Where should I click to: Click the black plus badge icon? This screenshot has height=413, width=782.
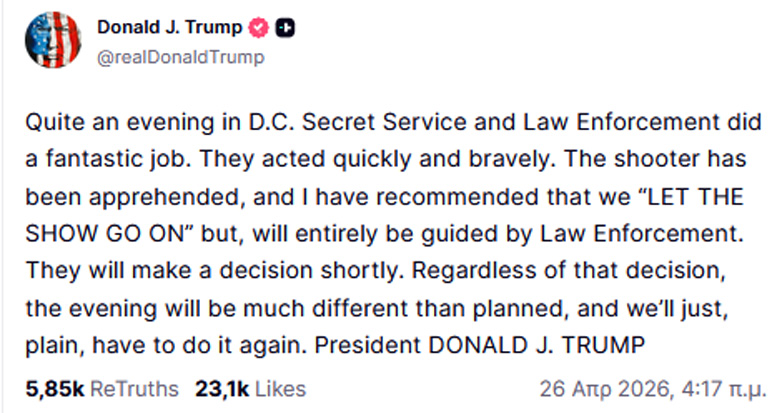coord(284,29)
